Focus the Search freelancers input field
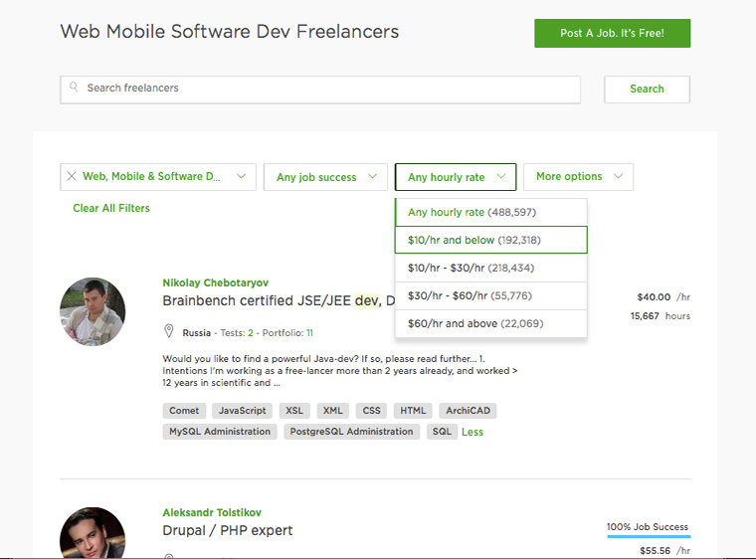The image size is (756, 559). [320, 90]
